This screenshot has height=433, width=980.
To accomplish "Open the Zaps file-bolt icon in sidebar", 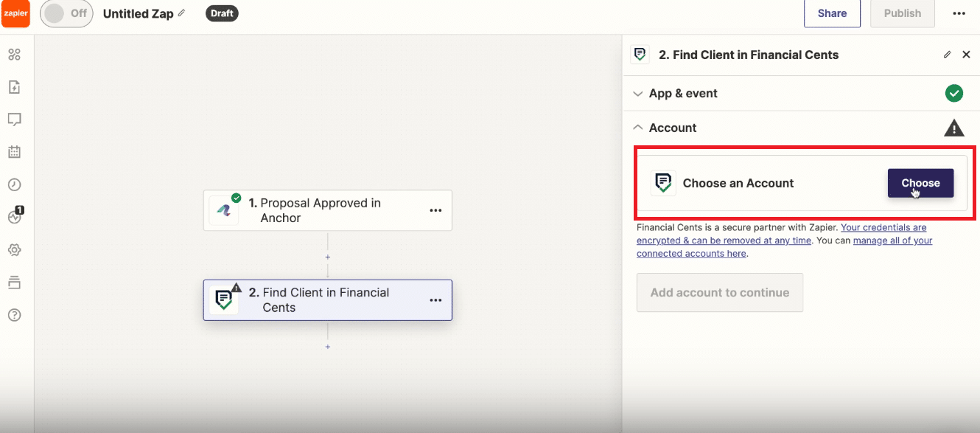I will click(14, 87).
